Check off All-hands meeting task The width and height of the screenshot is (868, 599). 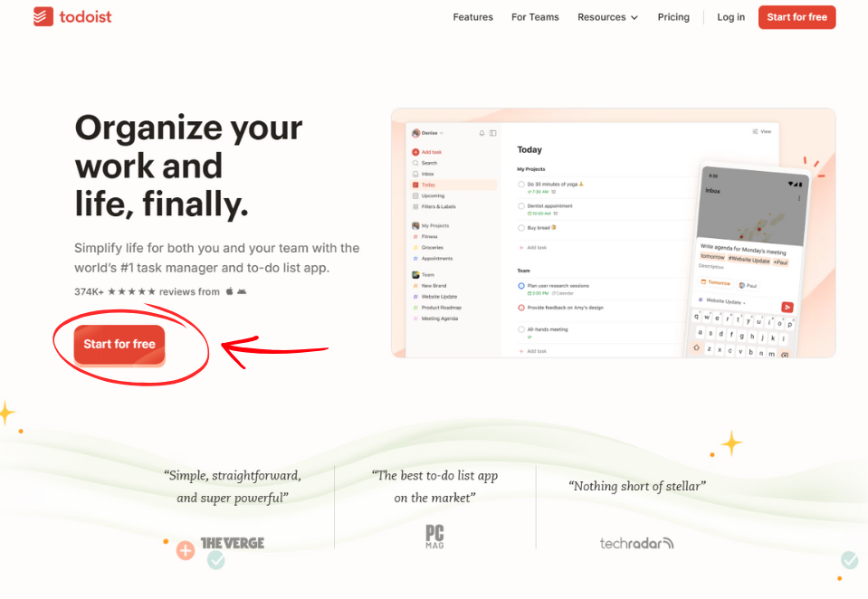pos(521,329)
